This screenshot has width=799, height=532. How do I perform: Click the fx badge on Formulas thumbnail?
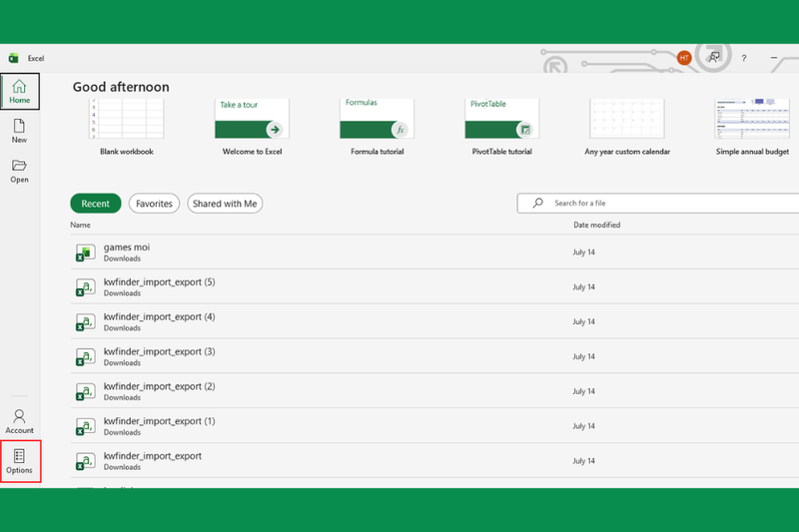tap(400, 130)
